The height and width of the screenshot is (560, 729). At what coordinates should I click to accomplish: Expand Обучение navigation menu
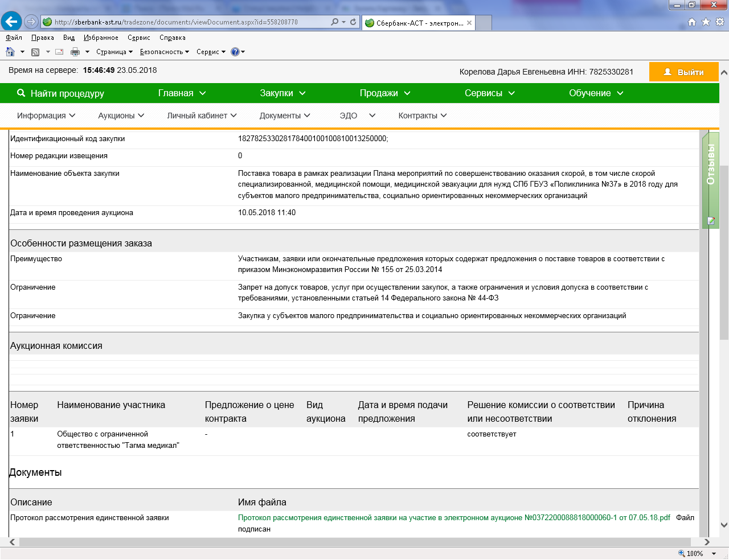(596, 93)
